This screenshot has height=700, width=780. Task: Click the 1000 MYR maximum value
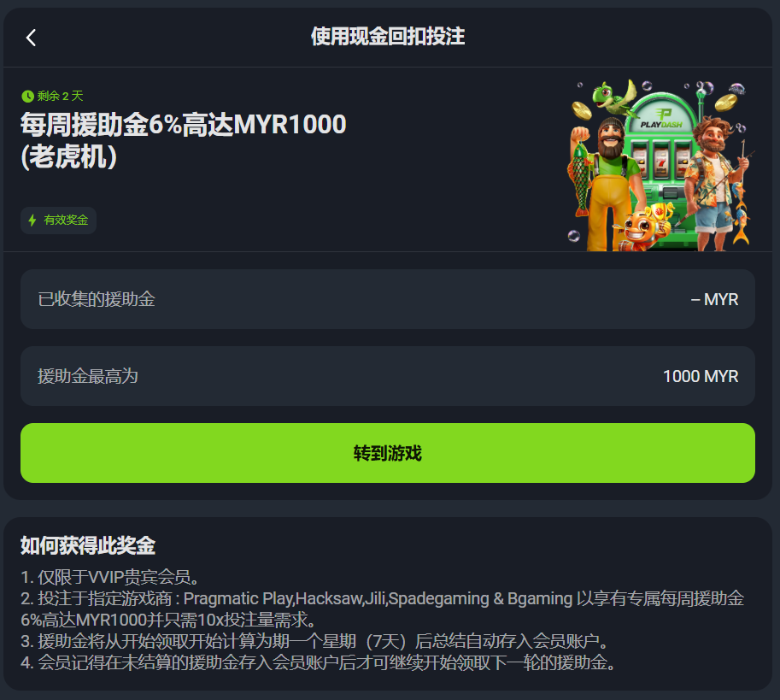tap(700, 376)
